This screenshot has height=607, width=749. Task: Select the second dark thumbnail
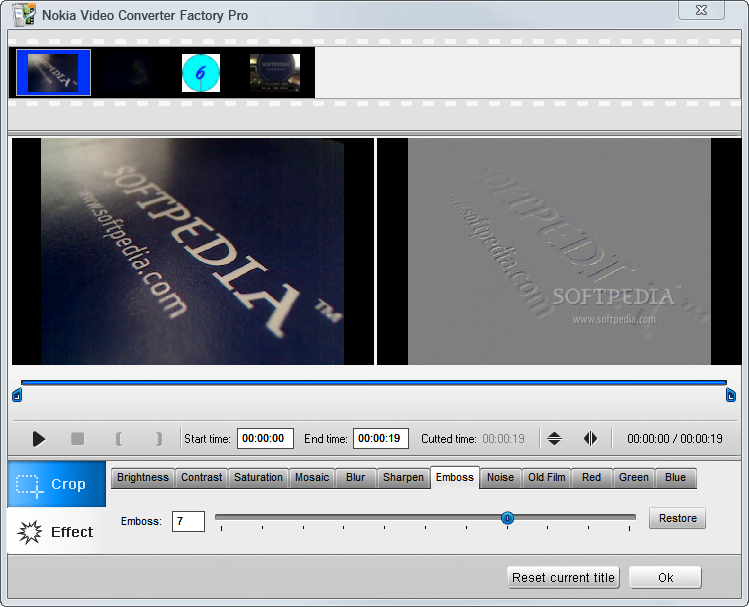point(128,73)
